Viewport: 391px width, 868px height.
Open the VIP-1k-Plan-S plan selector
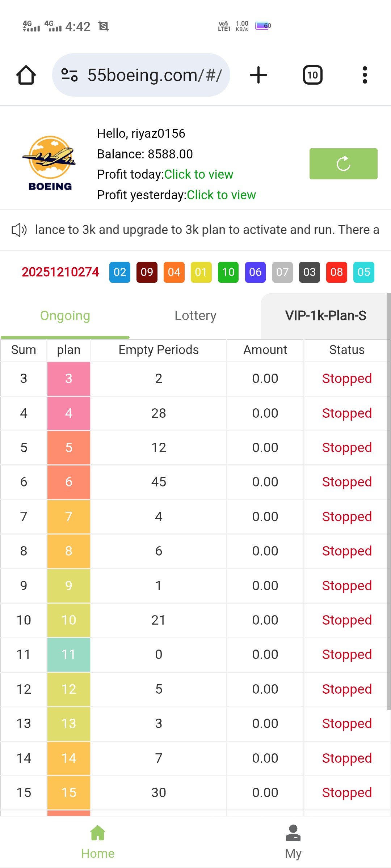(325, 316)
